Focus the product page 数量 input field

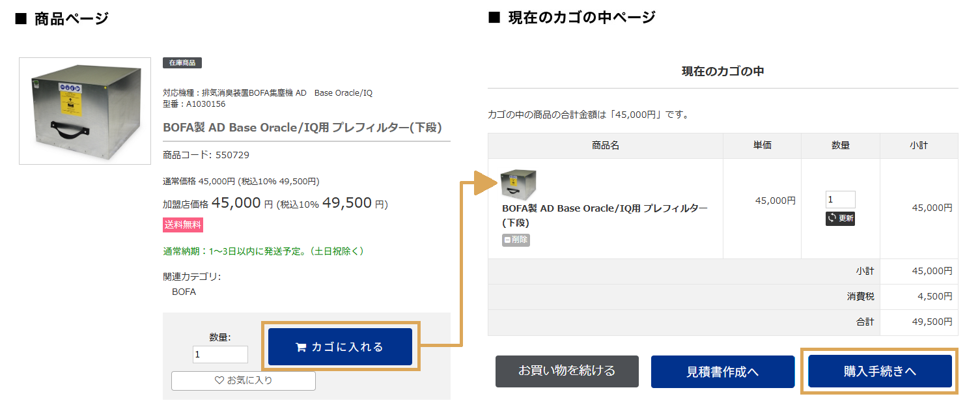(220, 355)
